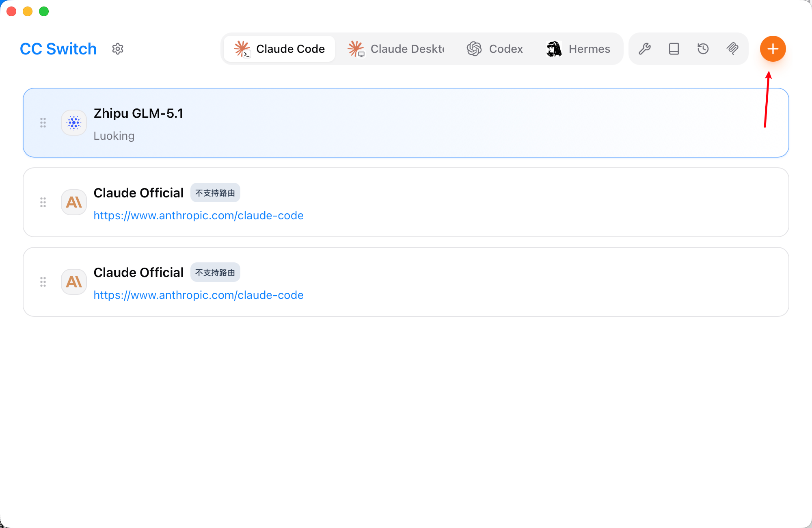Maximize the window with the green button
The width and height of the screenshot is (812, 528).
click(x=44, y=11)
